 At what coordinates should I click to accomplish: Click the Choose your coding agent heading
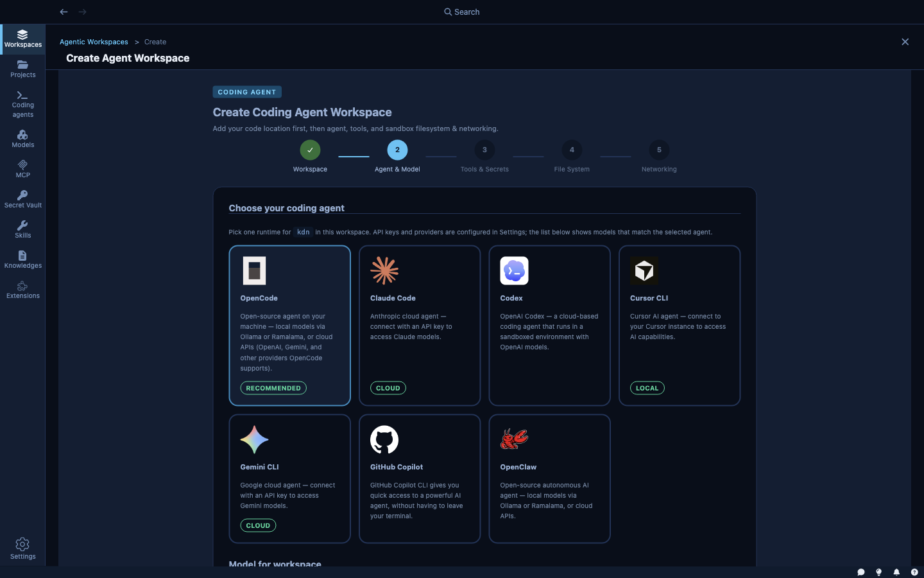(x=286, y=208)
